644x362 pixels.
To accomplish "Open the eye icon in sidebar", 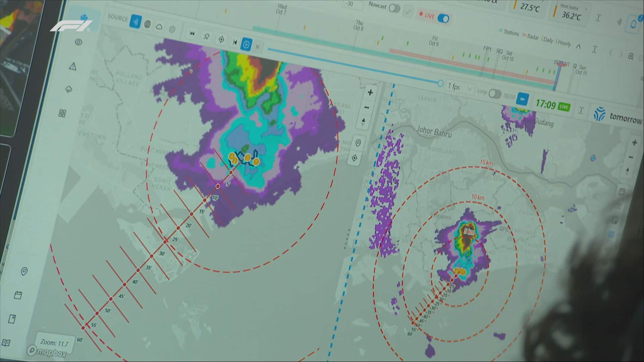I will click(78, 42).
